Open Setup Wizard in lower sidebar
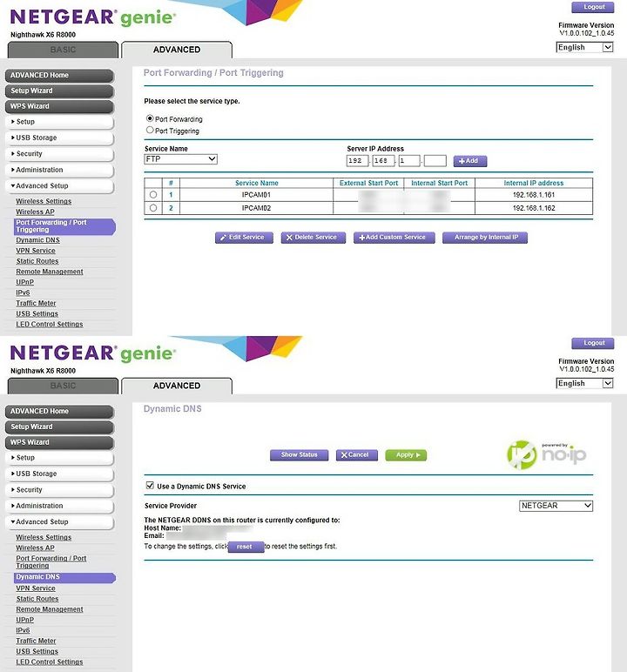This screenshot has height=672, width=627. (x=59, y=427)
